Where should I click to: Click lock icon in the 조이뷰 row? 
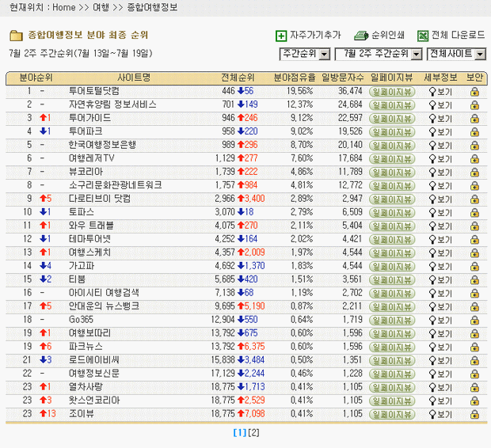[474, 413]
